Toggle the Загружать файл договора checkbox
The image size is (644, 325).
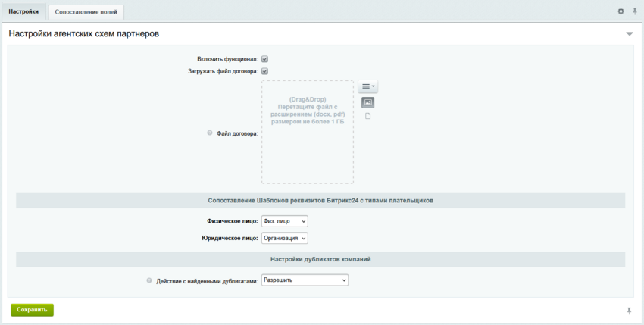coord(265,71)
